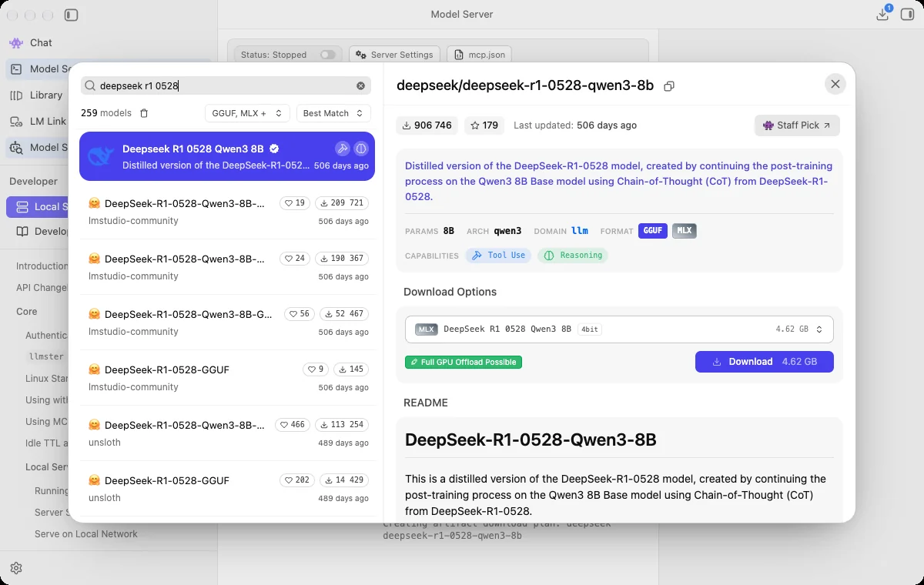Viewport: 924px width, 585px height.
Task: Open the download option dropdown MLX 4bit
Action: [x=619, y=329]
